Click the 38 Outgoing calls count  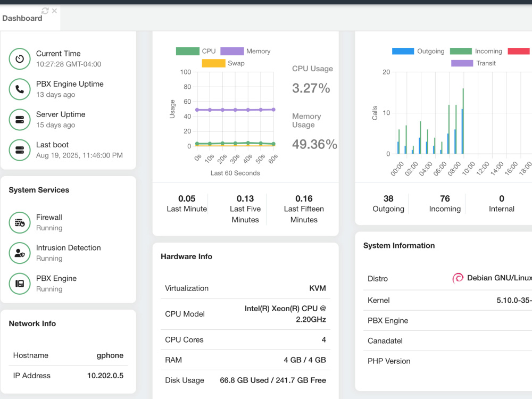coord(388,198)
